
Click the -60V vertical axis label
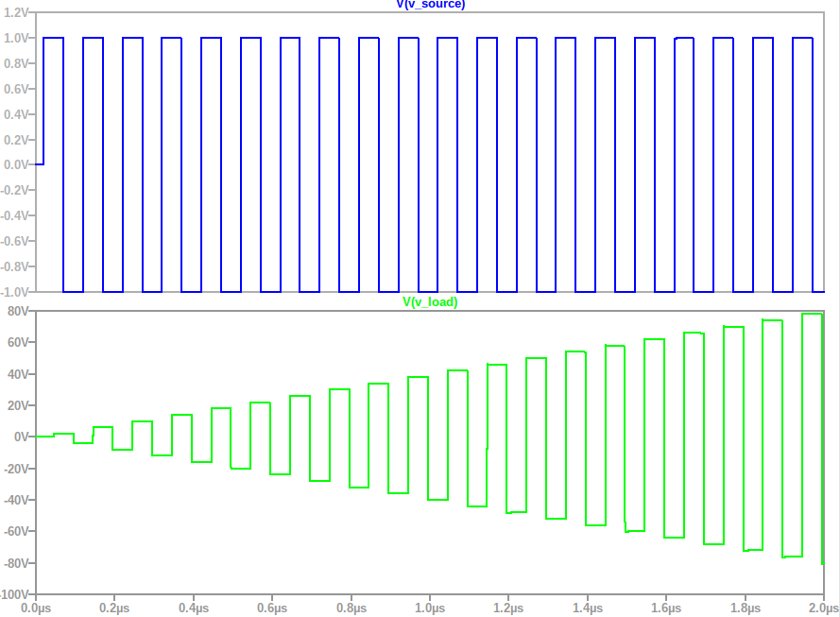click(x=18, y=532)
